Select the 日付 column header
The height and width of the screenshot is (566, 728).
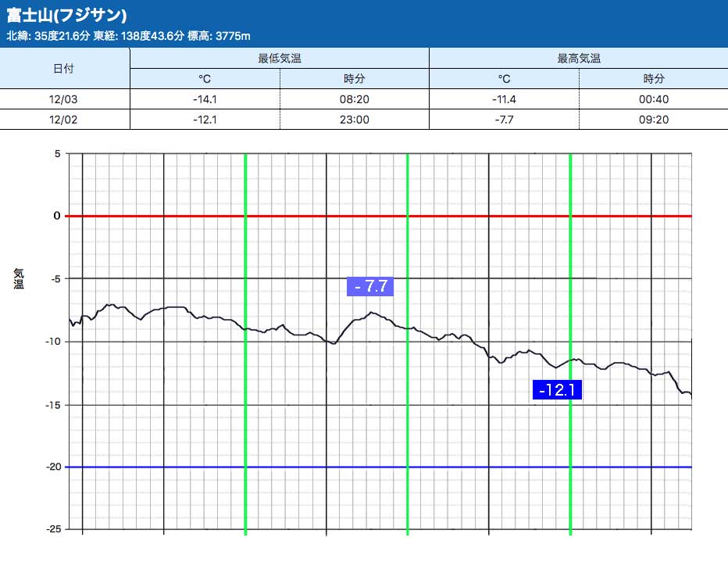[x=64, y=68]
